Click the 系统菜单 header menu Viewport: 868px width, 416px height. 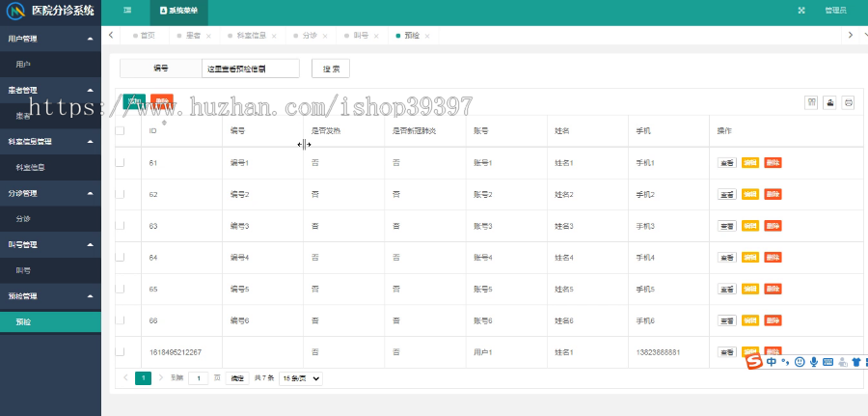pos(178,11)
